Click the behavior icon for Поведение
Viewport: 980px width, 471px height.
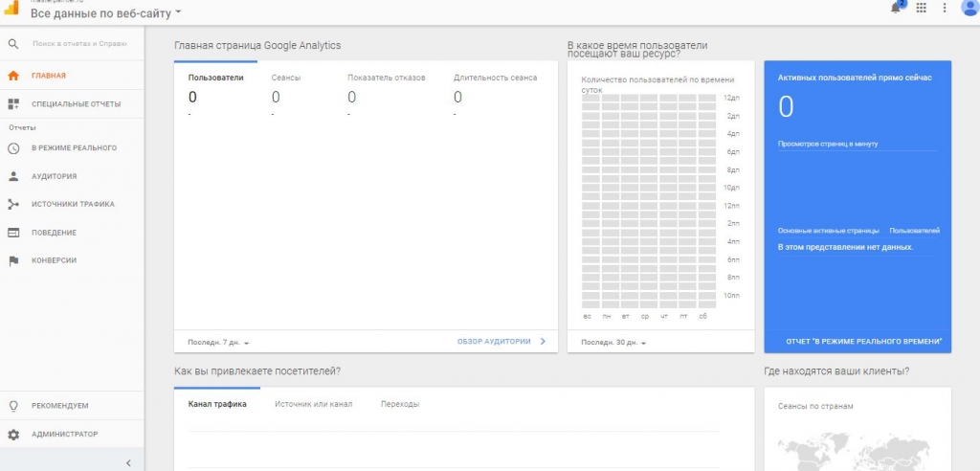(13, 233)
